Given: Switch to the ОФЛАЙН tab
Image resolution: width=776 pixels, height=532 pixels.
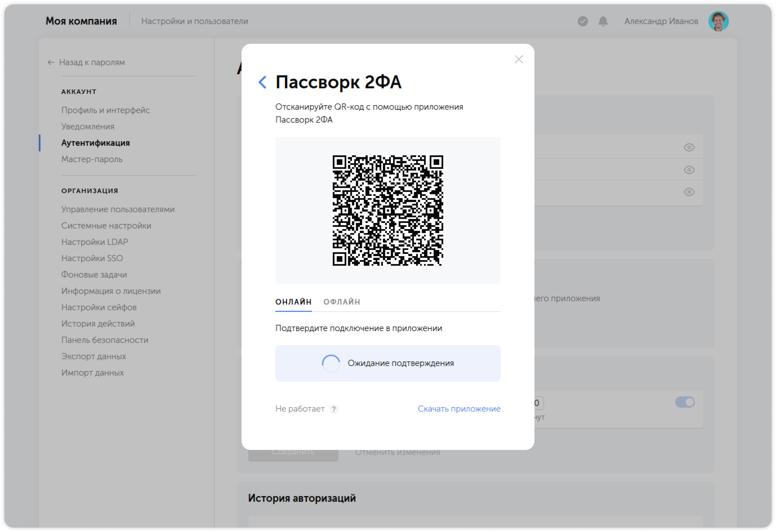Looking at the screenshot, I should [342, 301].
